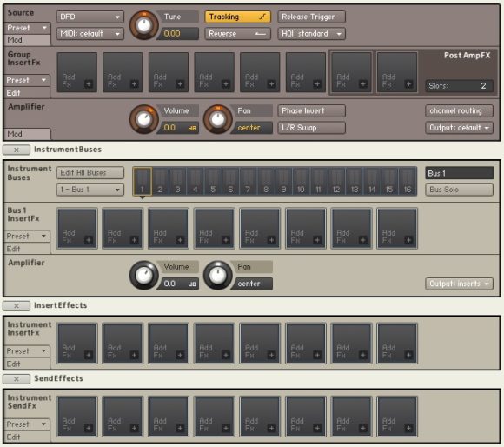Click the bus Amplifier Pan knob
The width and height of the screenshot is (504, 447).
218,276
